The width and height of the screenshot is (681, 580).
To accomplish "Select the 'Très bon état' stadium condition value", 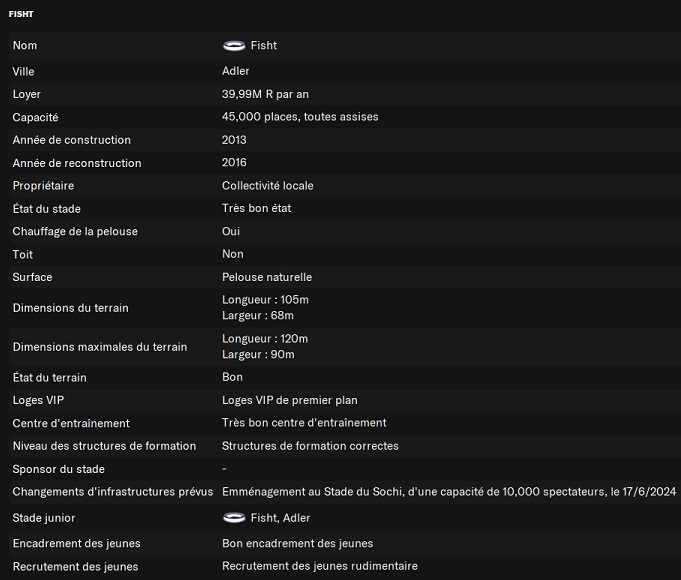I will pyautogui.click(x=256, y=209).
